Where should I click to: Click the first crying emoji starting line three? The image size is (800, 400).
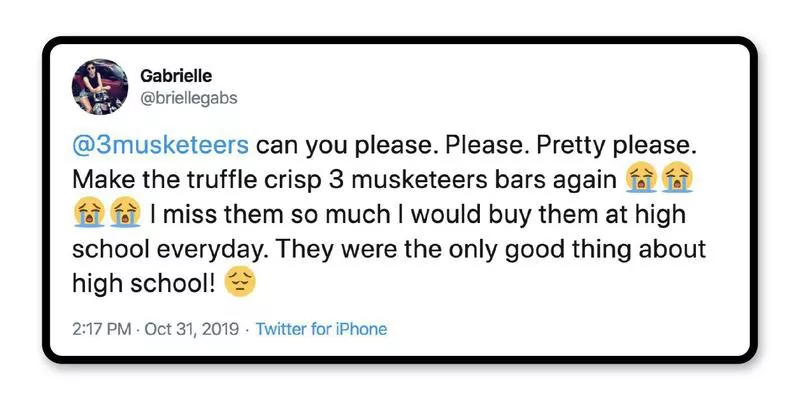[87, 214]
